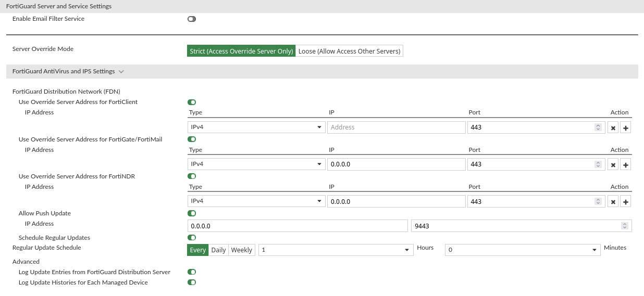Delete the FortiGate/FortiMail override address row
This screenshot has height=296, width=644.
pos(613,165)
